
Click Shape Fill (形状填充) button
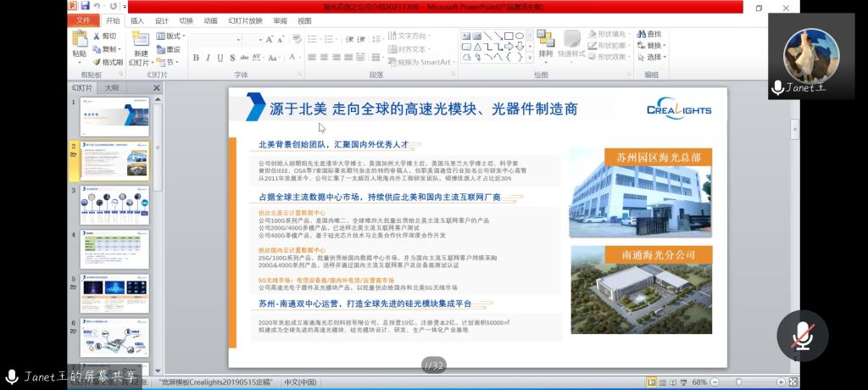pos(609,35)
